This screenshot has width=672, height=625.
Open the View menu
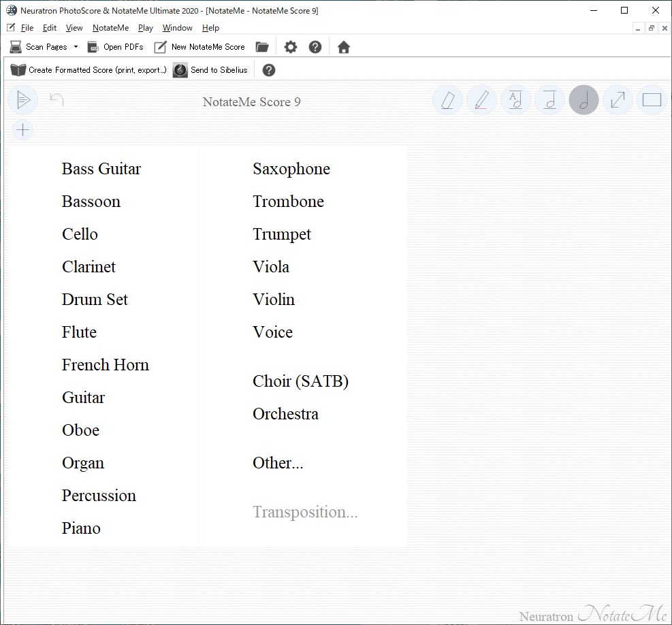click(x=74, y=28)
